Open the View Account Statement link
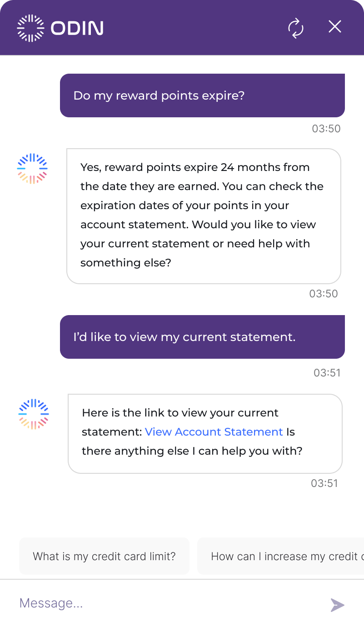Viewport: 364px width, 637px height. (x=214, y=432)
